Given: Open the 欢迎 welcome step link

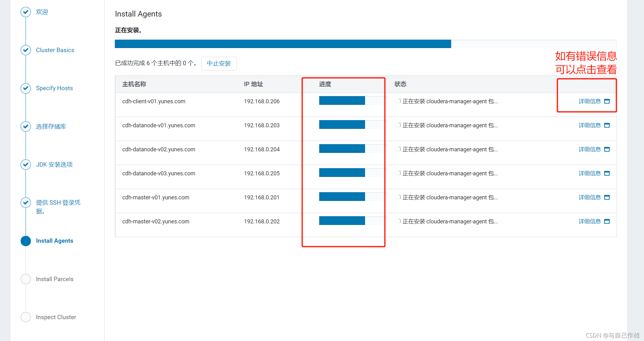Looking at the screenshot, I should [x=42, y=12].
